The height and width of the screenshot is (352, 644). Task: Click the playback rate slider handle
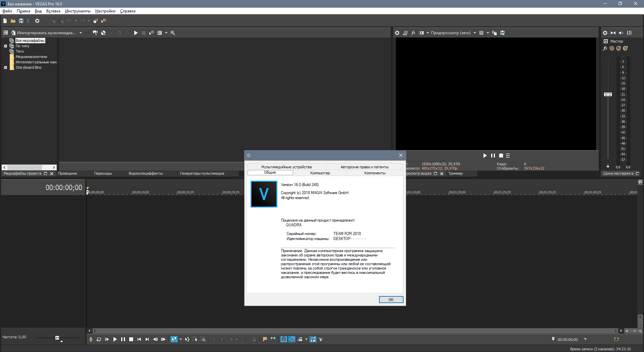pos(57,338)
